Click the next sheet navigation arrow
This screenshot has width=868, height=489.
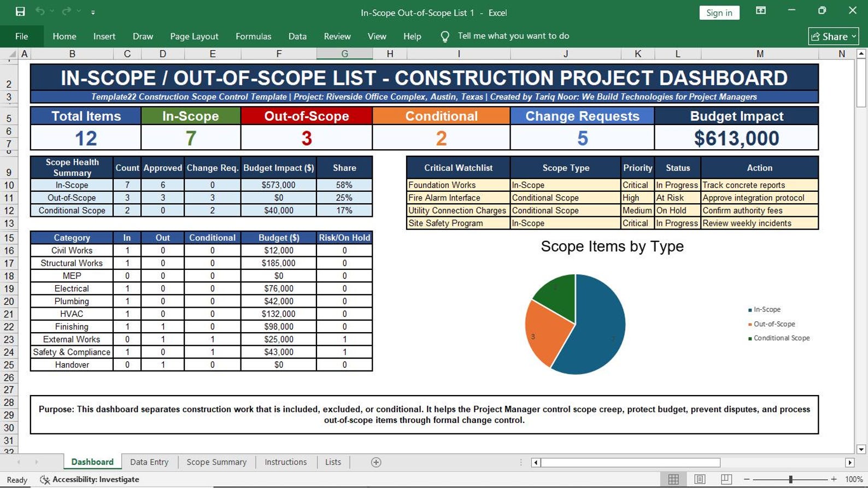pos(37,462)
